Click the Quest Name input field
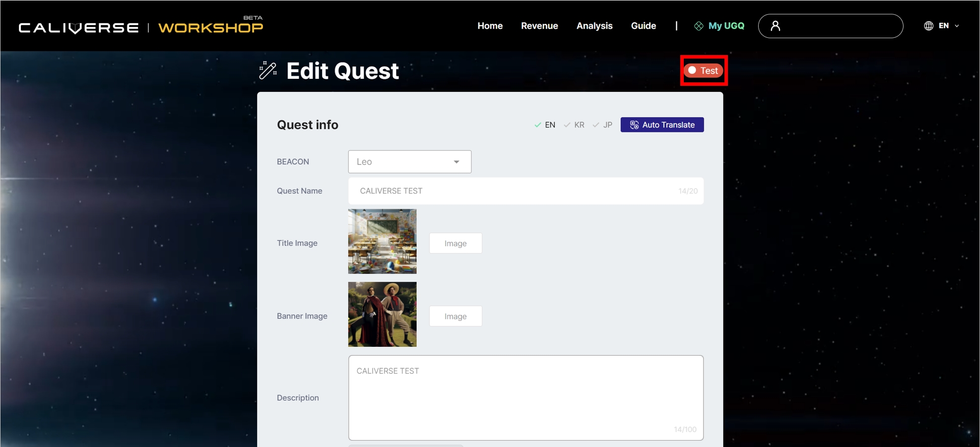 pos(516,191)
